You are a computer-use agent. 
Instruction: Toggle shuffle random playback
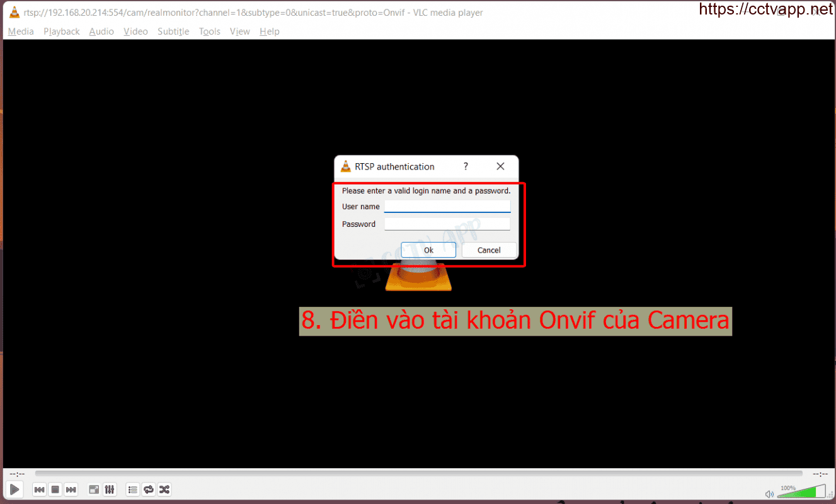(x=164, y=490)
